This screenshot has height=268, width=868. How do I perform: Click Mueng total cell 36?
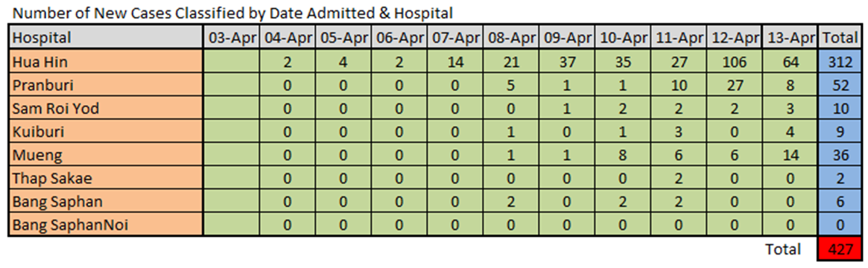click(839, 156)
